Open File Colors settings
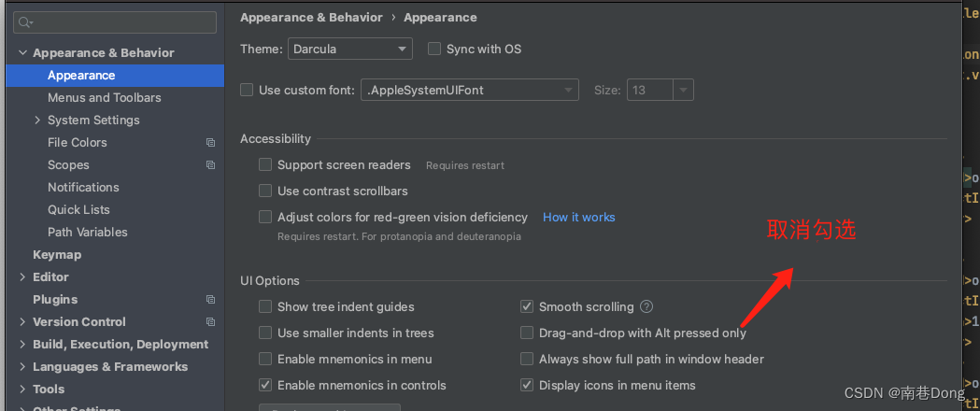980x411 pixels. [78, 142]
